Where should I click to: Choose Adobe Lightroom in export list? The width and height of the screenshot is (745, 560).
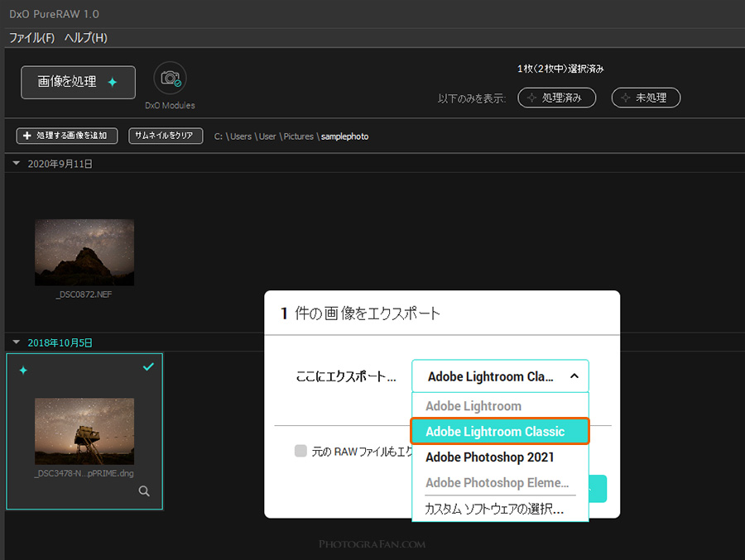500,406
